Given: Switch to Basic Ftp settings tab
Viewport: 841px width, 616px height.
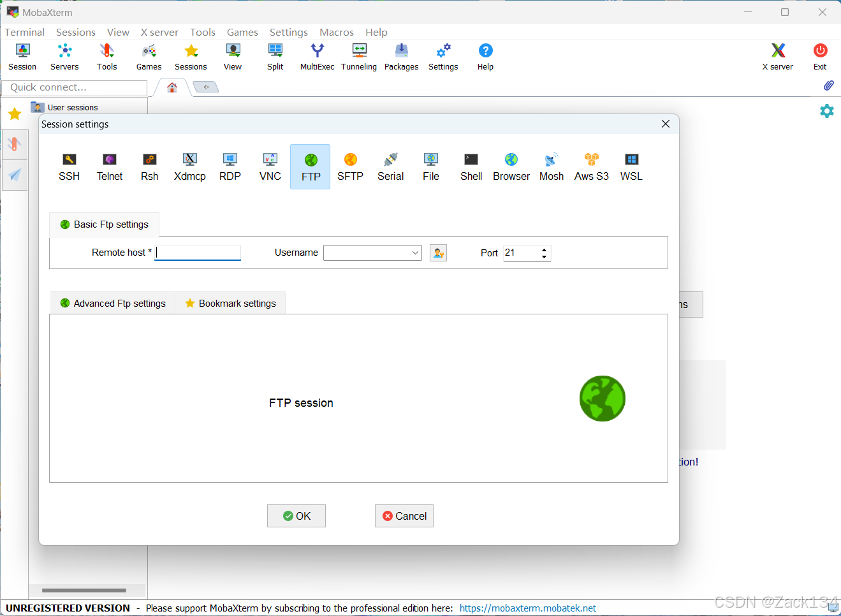Looking at the screenshot, I should (104, 224).
